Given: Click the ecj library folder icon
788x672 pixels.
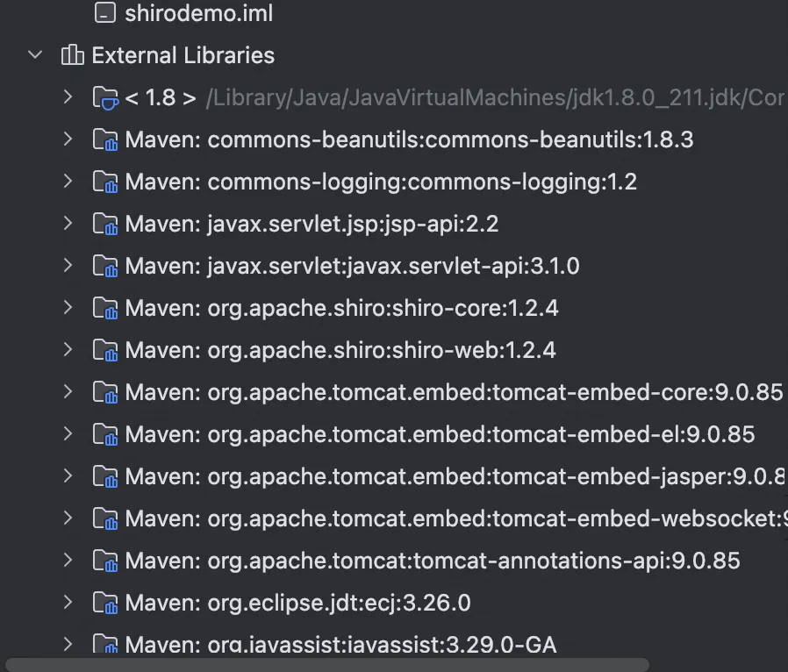Looking at the screenshot, I should (x=104, y=603).
